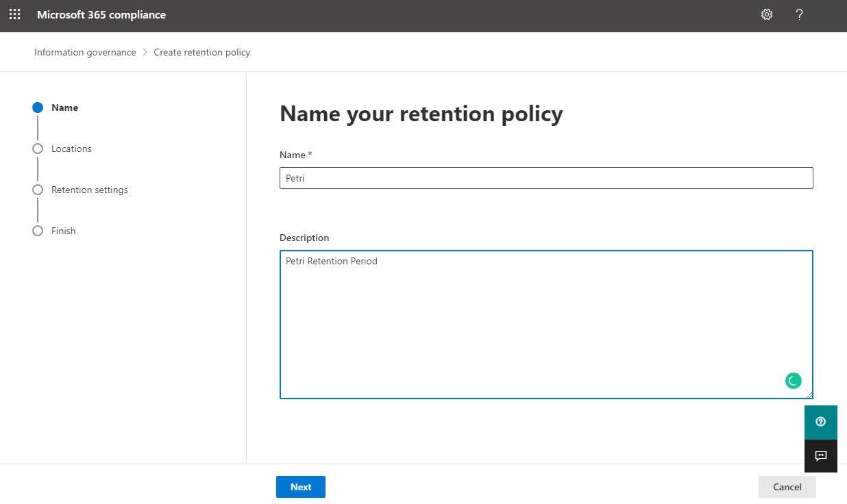Image resolution: width=847 pixels, height=504 pixels.
Task: Open the Settings gear
Action: tap(767, 14)
